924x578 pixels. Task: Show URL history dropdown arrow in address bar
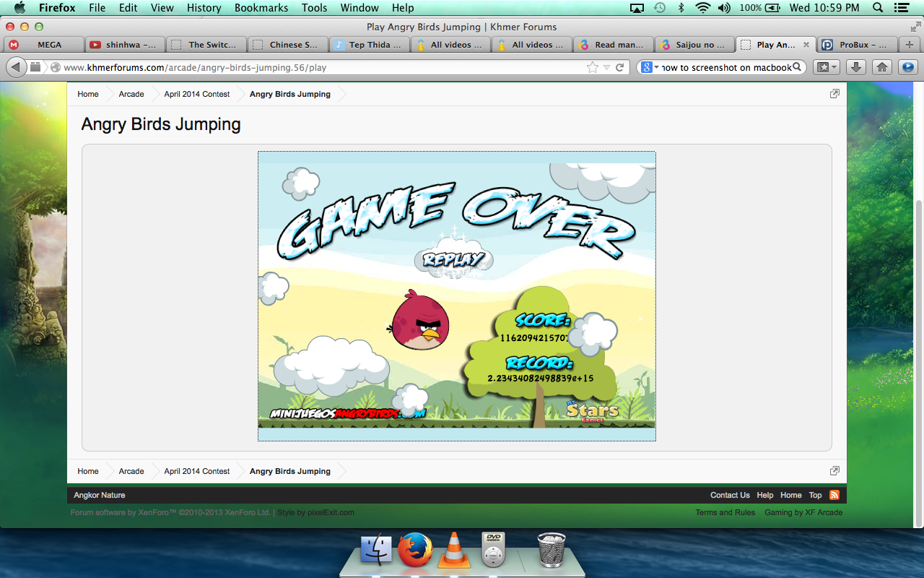coord(607,67)
